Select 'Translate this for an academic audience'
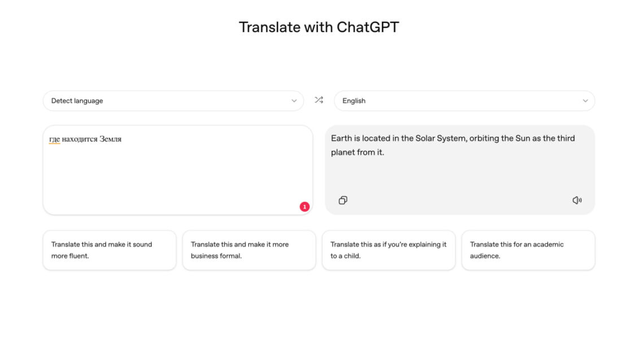This screenshot has height=362, width=644. tap(528, 250)
